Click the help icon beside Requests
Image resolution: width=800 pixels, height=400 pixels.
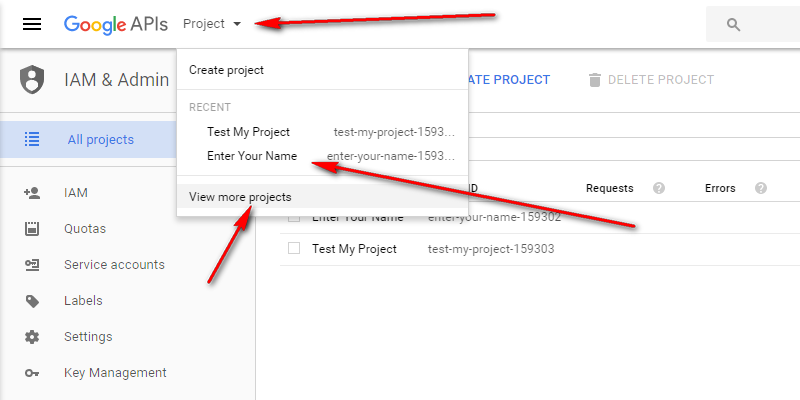tap(659, 188)
